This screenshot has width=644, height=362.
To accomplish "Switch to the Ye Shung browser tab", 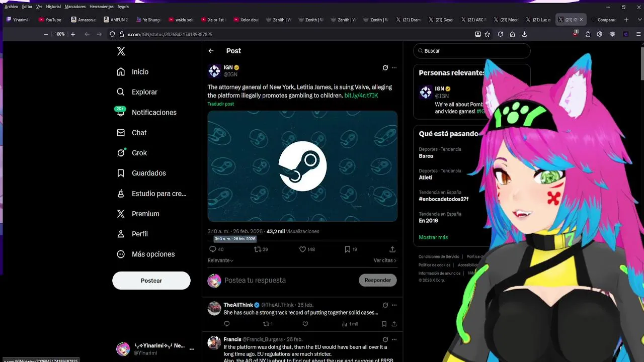I will tap(147, 20).
